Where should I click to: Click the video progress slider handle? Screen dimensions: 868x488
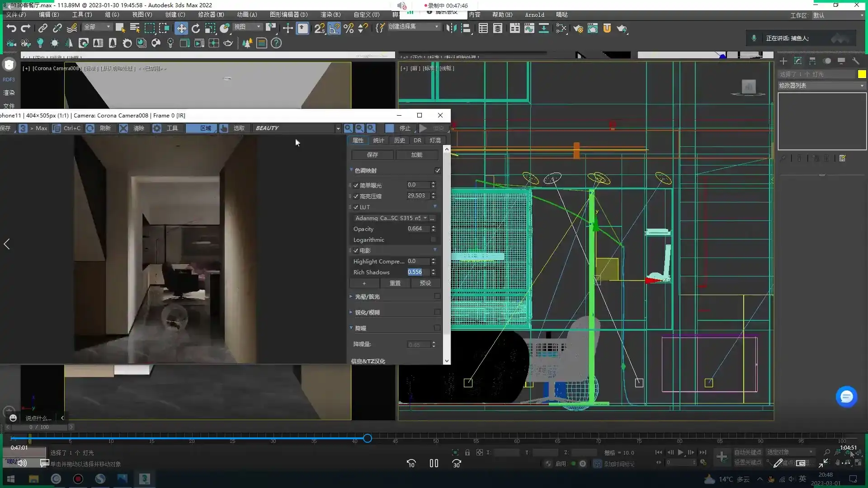[368, 438]
